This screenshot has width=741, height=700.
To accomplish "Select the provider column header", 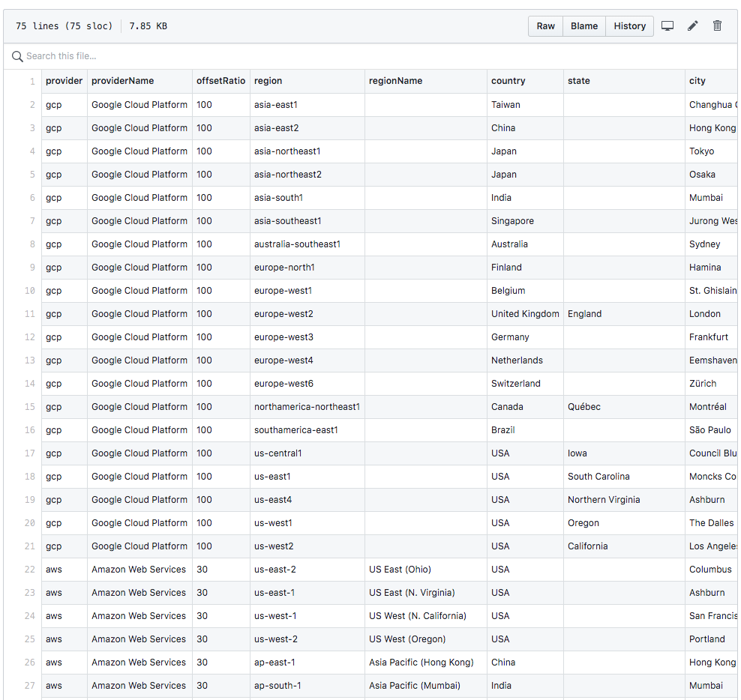I will point(64,81).
